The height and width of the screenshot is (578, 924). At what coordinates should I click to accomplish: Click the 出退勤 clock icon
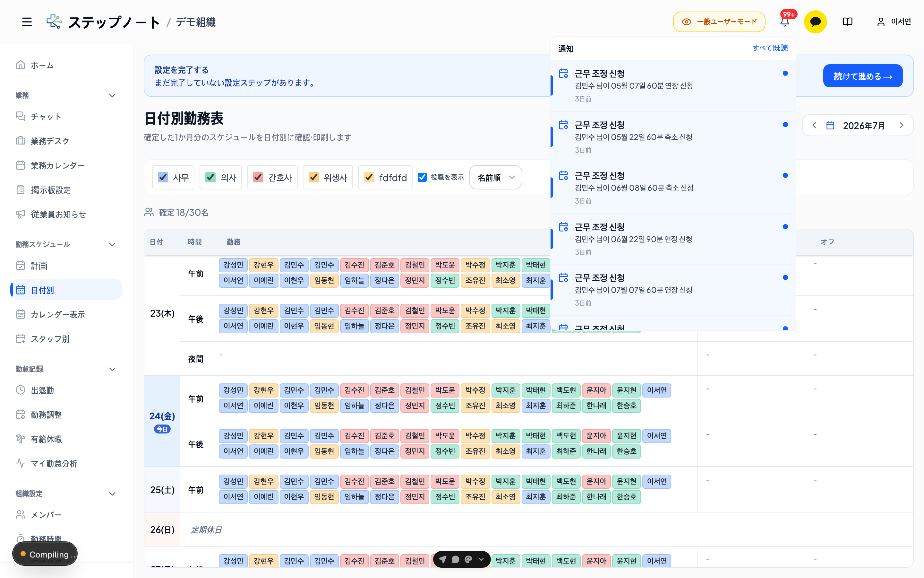tap(21, 390)
